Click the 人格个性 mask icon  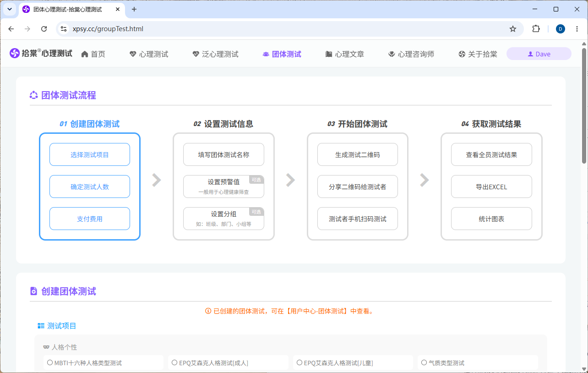(46, 347)
